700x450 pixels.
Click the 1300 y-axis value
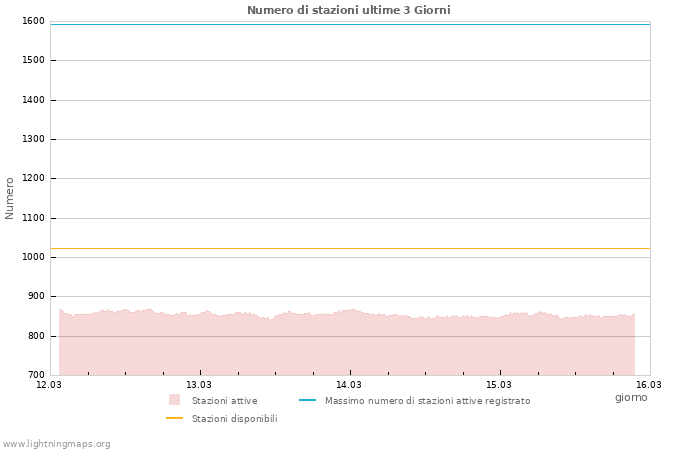pyautogui.click(x=33, y=139)
